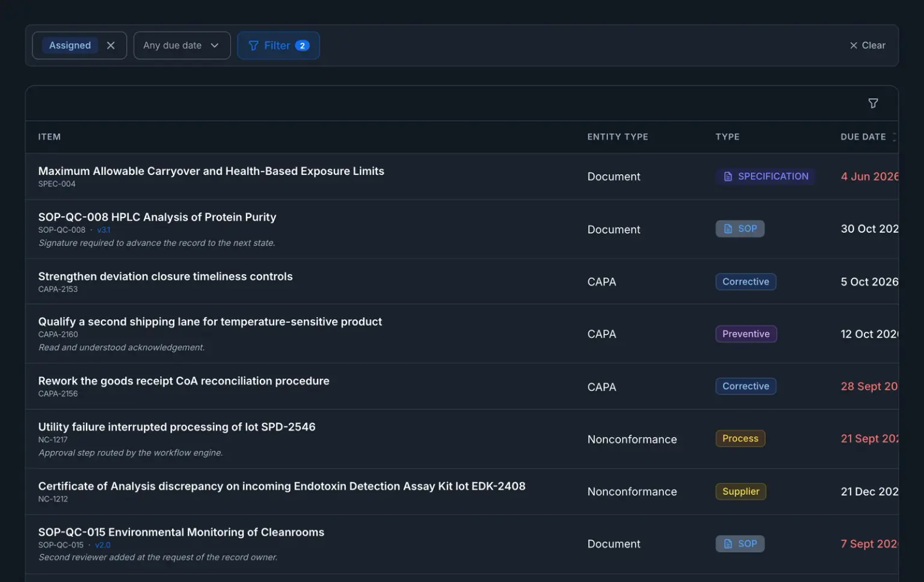The width and height of the screenshot is (924, 582).
Task: Click the SPECIFICATION type badge
Action: click(765, 176)
